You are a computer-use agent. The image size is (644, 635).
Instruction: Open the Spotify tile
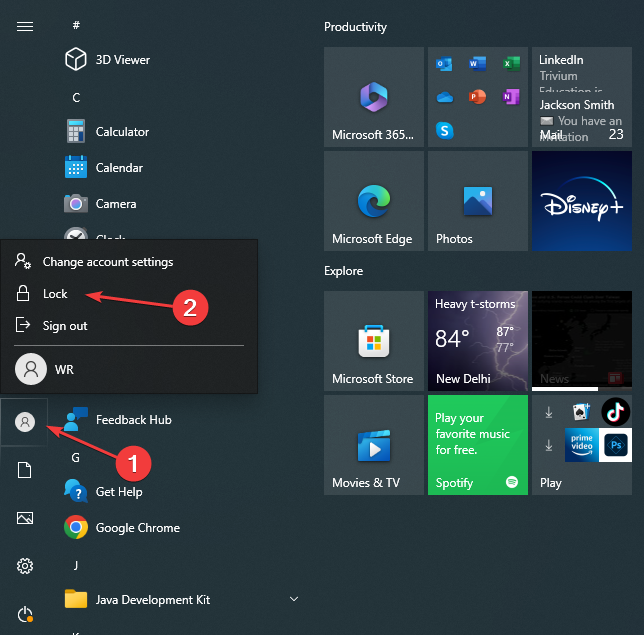tap(478, 445)
